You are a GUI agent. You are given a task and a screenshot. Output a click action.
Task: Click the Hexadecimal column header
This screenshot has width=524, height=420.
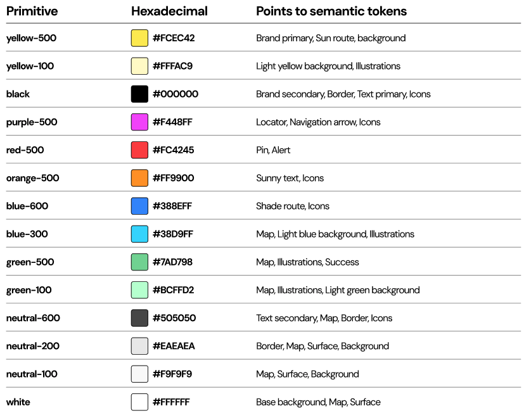tap(169, 11)
